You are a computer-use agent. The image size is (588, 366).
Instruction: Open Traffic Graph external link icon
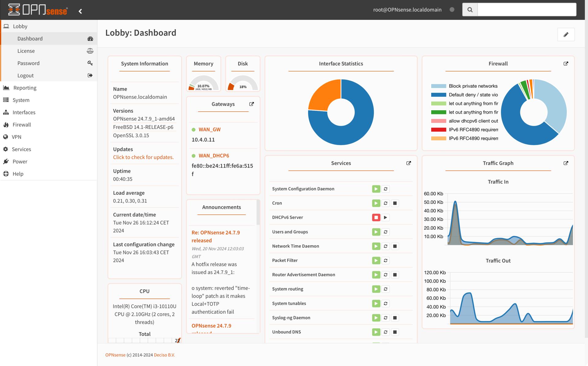pos(566,163)
